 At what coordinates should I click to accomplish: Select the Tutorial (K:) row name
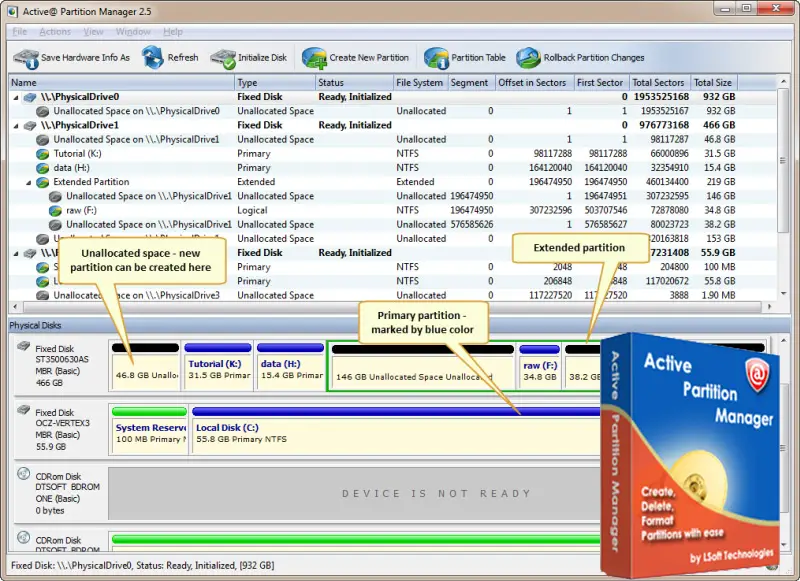point(78,154)
